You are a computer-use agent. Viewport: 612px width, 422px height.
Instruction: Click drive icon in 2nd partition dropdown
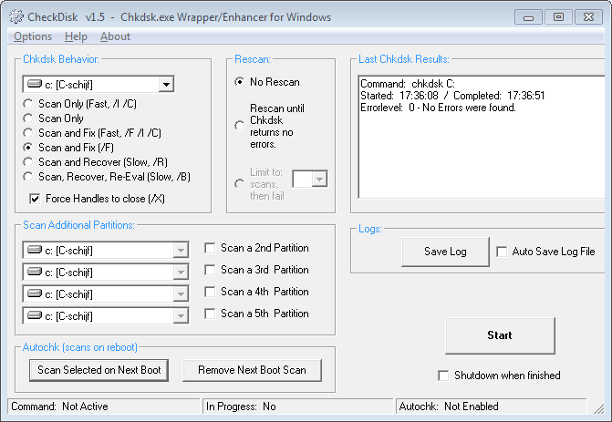pyautogui.click(x=35, y=249)
